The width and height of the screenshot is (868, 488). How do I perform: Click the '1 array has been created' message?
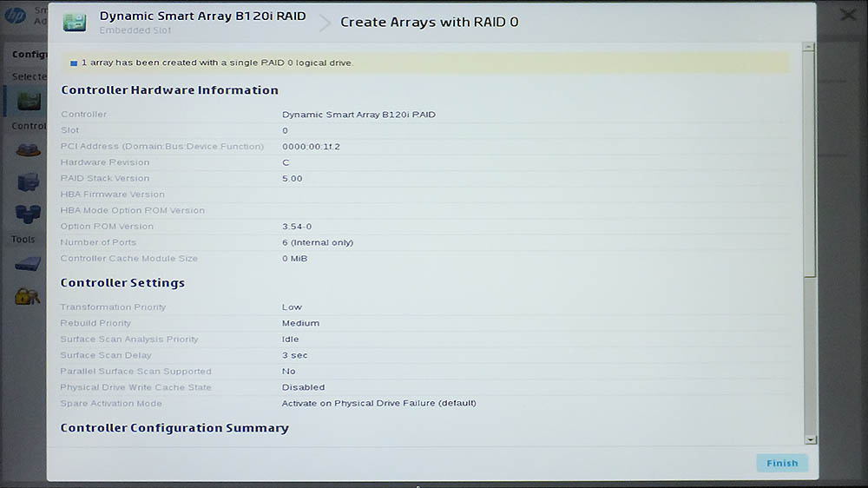(x=217, y=63)
